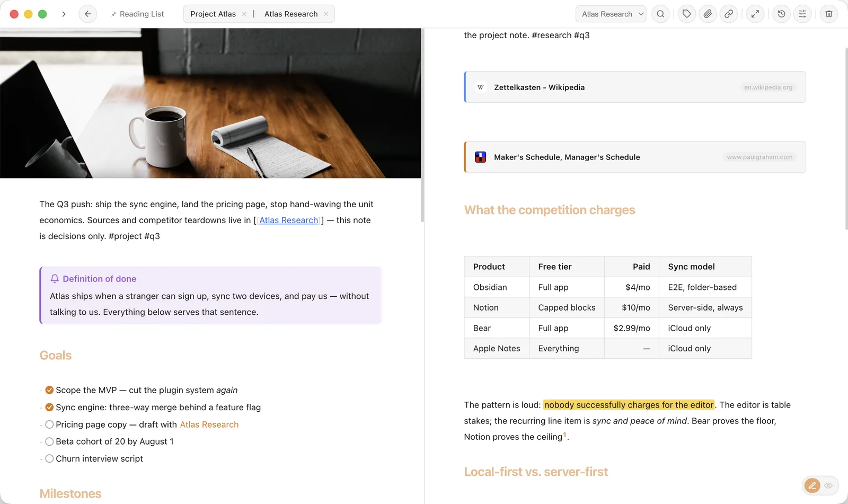Open the Zettelkasten - Wikipedia bookmark card
The width and height of the screenshot is (848, 504).
(x=635, y=87)
